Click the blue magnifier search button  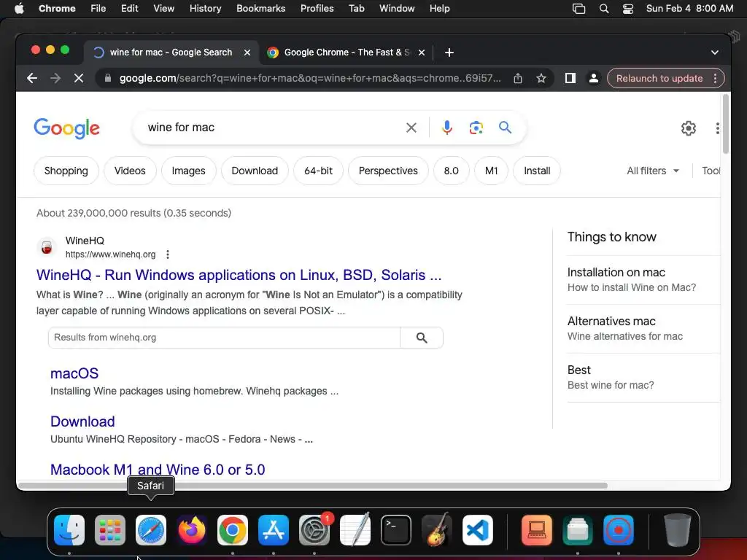[505, 127]
